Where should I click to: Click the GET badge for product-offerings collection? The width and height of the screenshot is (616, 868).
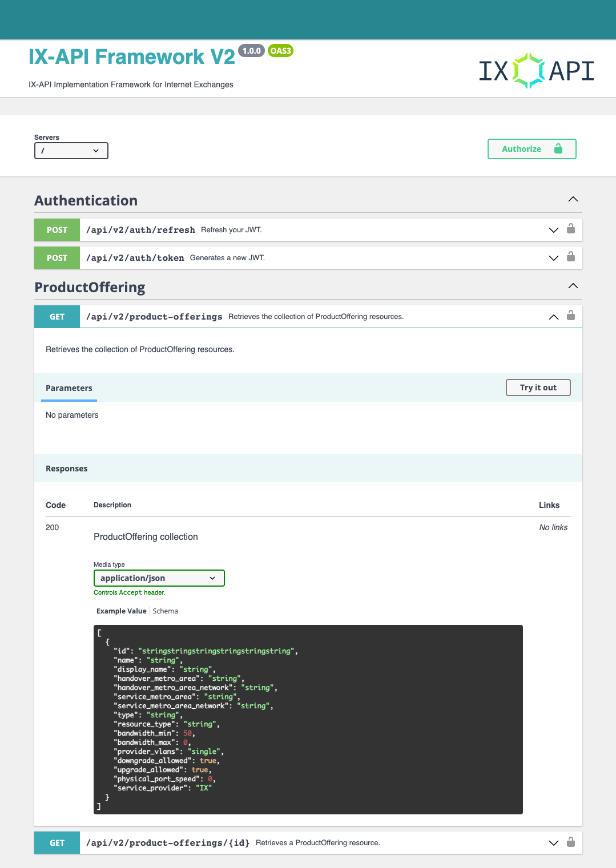point(57,317)
